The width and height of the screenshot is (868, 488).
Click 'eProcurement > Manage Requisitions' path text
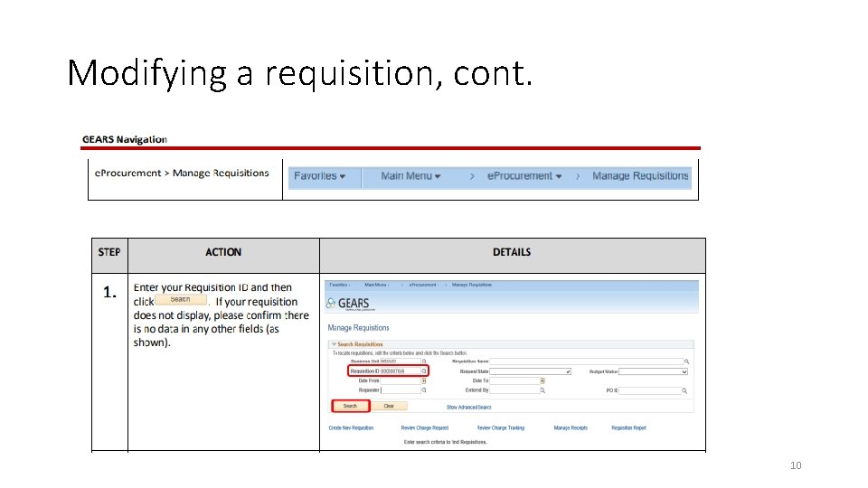tap(182, 174)
